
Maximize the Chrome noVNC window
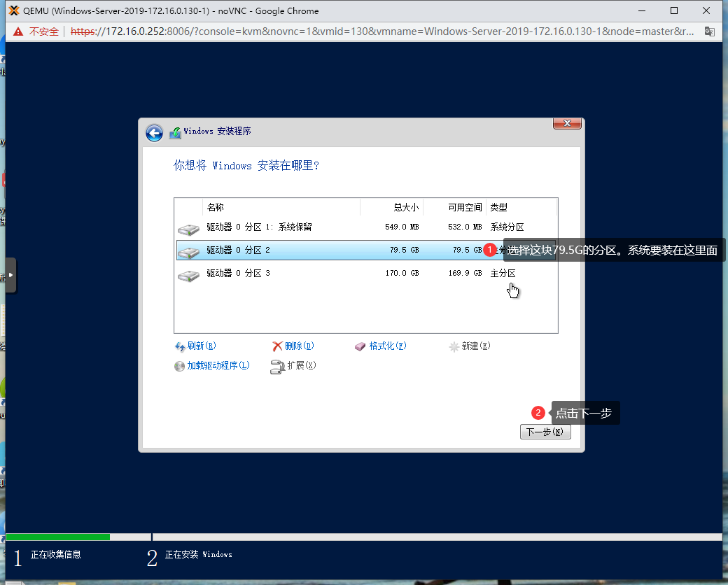pos(674,10)
